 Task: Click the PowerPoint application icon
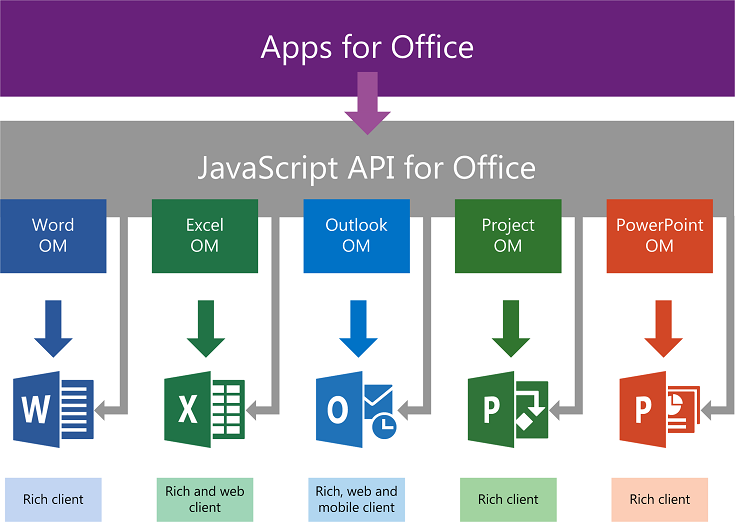tap(659, 409)
